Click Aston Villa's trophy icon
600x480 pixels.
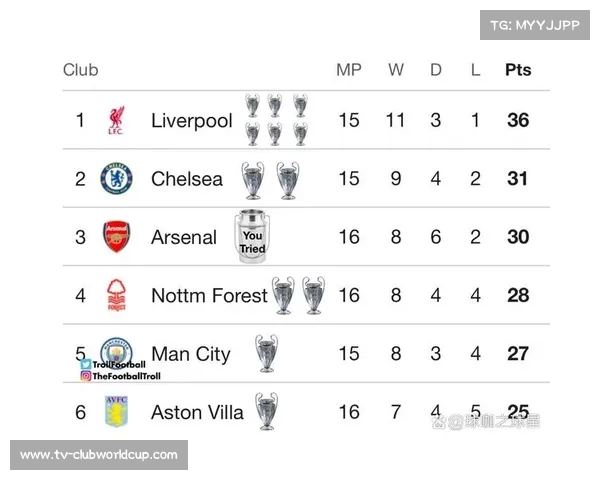[266, 411]
